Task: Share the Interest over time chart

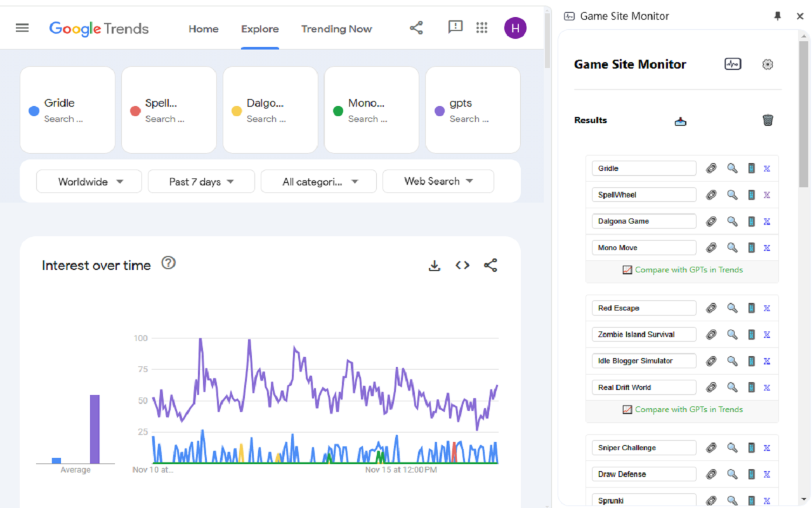Action: (490, 265)
